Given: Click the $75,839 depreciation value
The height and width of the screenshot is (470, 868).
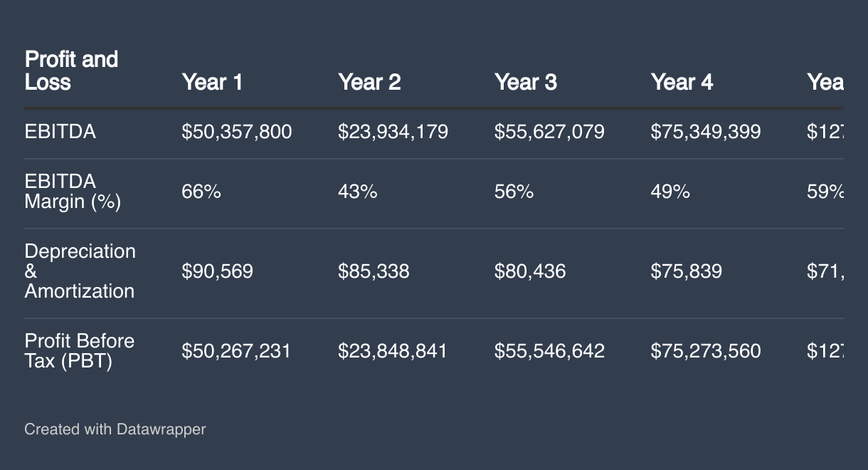Looking at the screenshot, I should 686,271.
